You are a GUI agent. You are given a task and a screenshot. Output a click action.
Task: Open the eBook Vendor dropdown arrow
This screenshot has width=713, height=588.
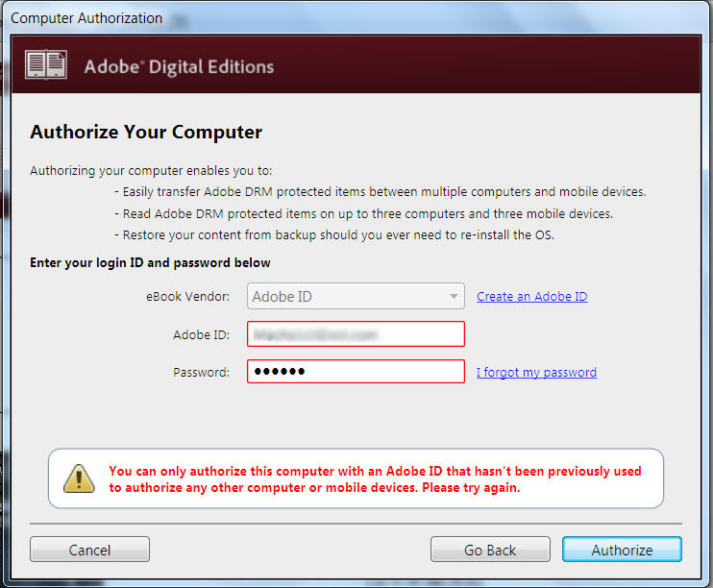[x=455, y=297]
